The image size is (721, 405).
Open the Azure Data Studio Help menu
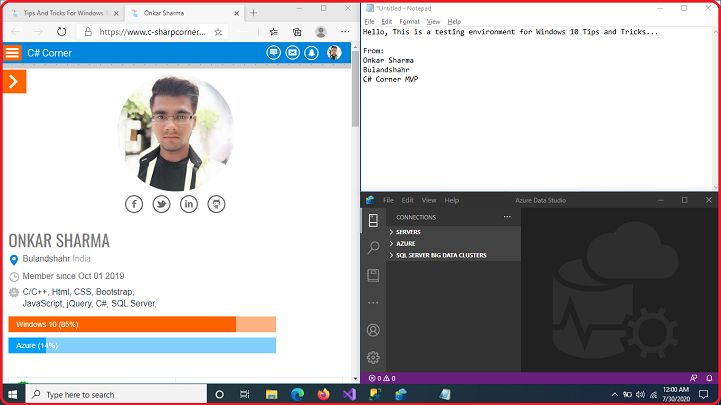point(452,200)
